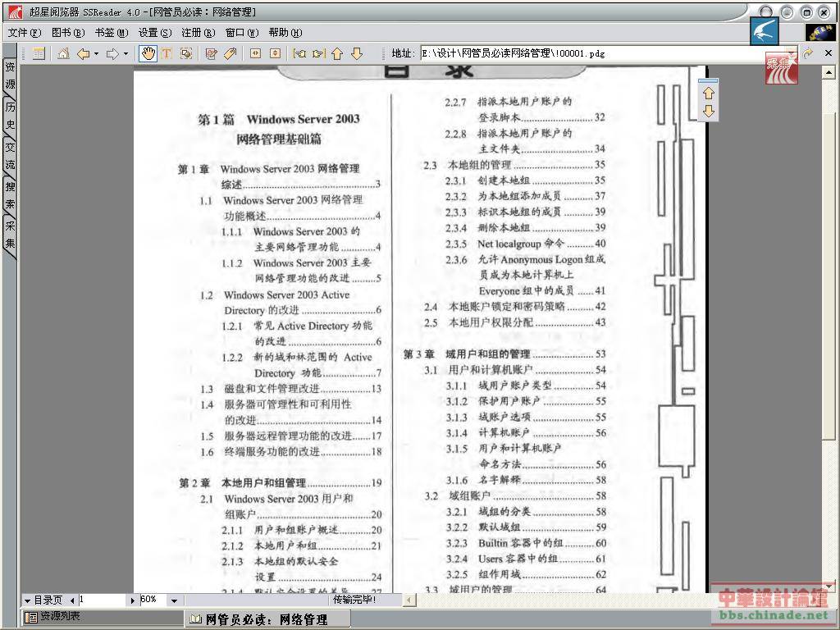840x630 pixels.
Task: Click the next page arrow in status bar
Action: coord(133,600)
